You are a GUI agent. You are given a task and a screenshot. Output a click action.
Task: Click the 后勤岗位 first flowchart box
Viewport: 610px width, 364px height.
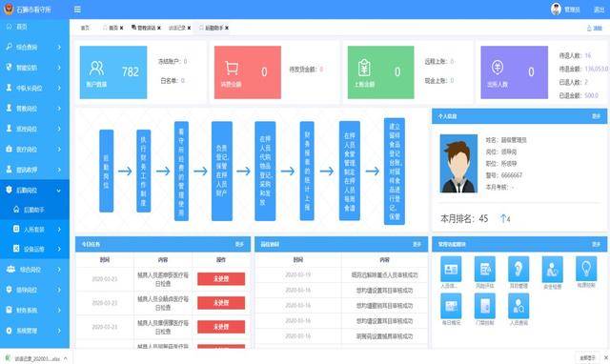click(x=106, y=171)
